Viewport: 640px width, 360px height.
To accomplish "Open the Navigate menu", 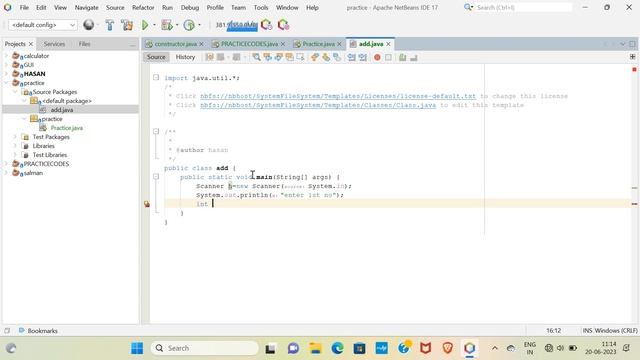I will pos(87,7).
